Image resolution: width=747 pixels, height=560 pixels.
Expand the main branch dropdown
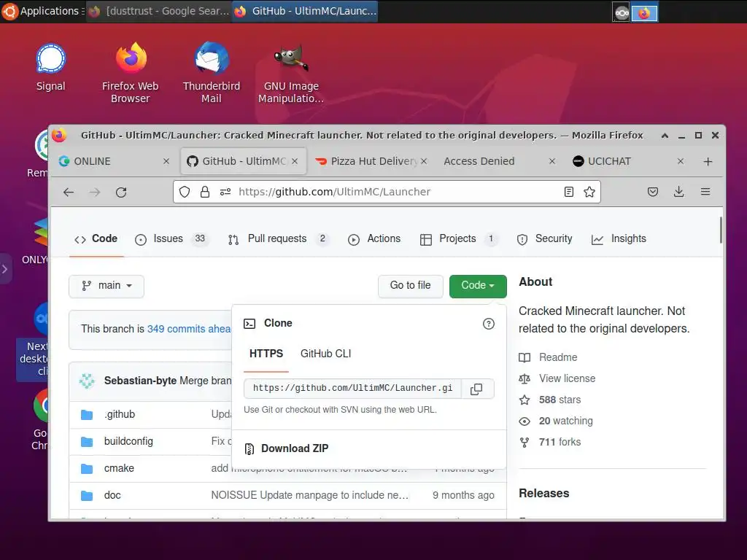click(107, 286)
